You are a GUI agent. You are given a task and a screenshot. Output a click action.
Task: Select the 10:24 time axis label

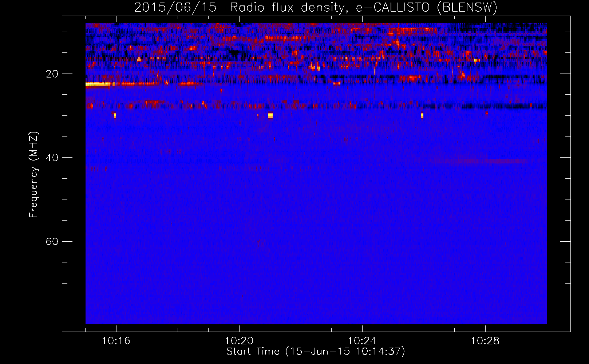click(x=362, y=341)
